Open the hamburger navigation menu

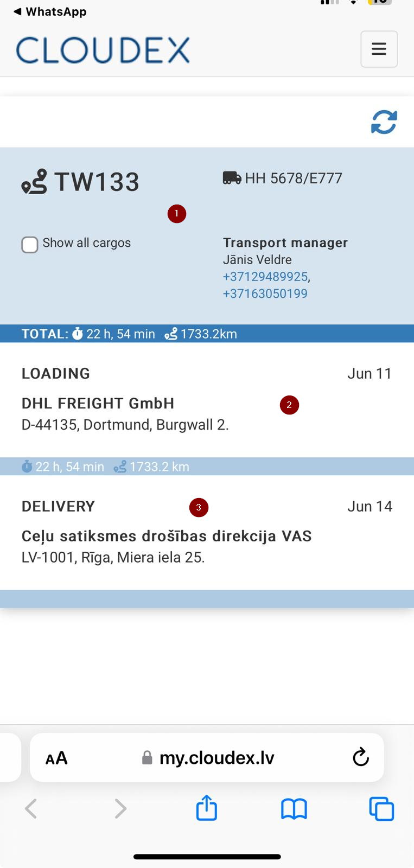click(x=379, y=49)
